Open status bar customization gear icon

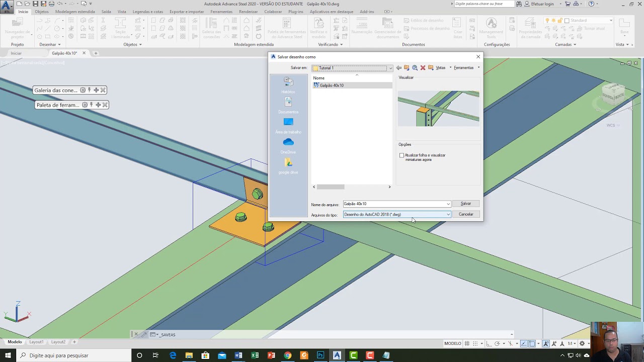pos(582,343)
